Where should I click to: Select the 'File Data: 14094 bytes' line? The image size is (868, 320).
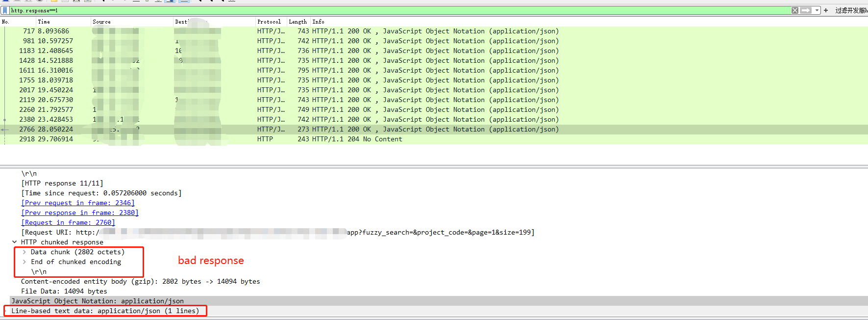(x=64, y=291)
